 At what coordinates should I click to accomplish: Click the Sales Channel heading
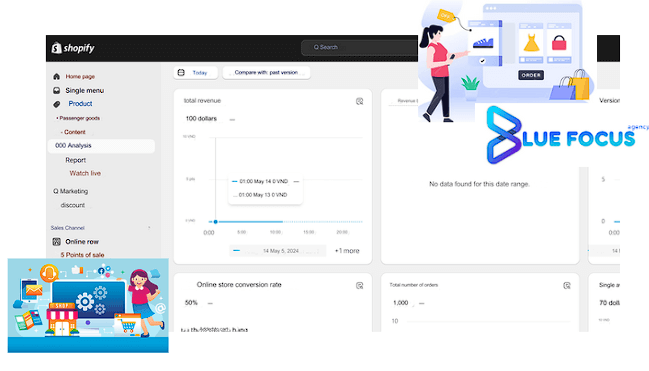pyautogui.click(x=67, y=228)
